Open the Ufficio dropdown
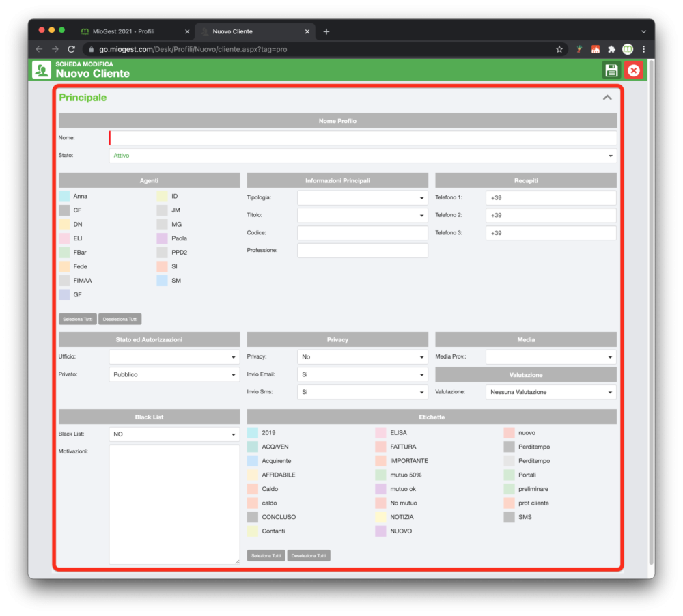The image size is (683, 616). click(174, 356)
